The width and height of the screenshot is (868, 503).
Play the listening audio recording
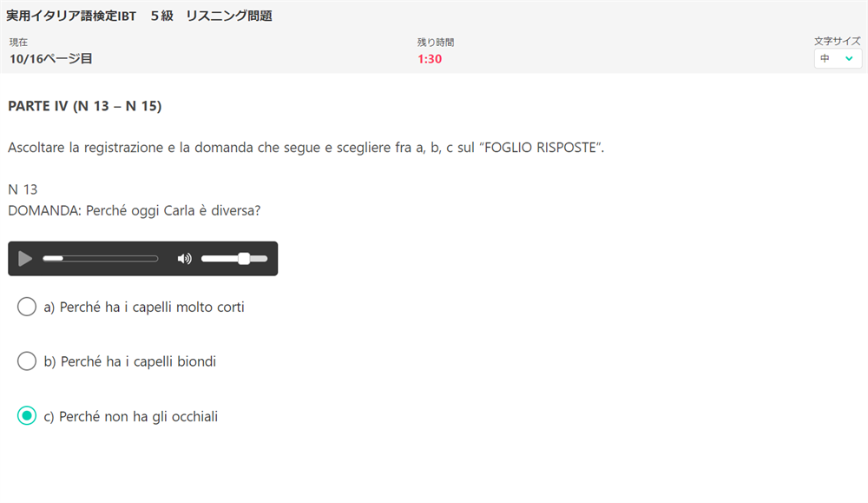click(25, 259)
